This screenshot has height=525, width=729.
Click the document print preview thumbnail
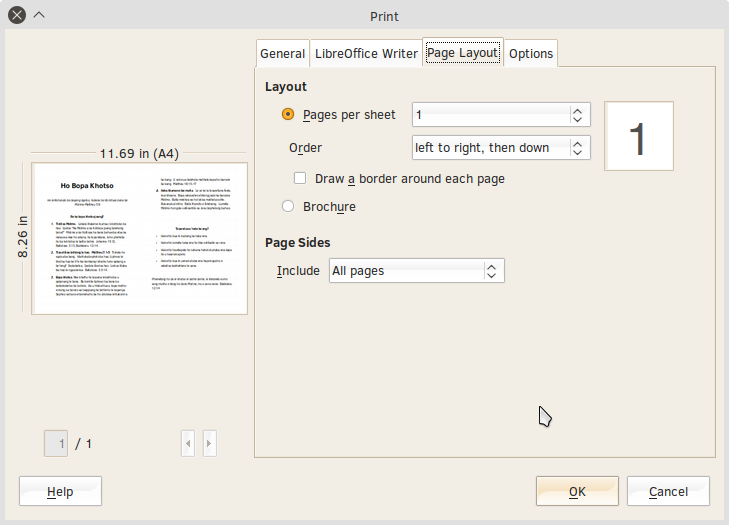[139, 239]
